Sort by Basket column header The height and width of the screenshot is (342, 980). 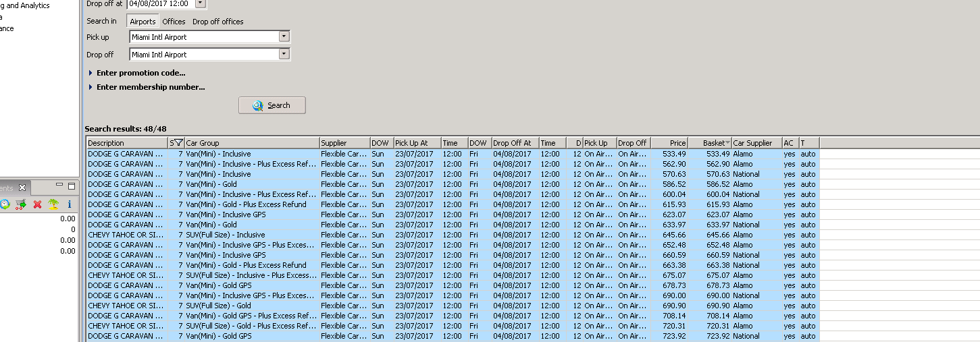[x=710, y=143]
